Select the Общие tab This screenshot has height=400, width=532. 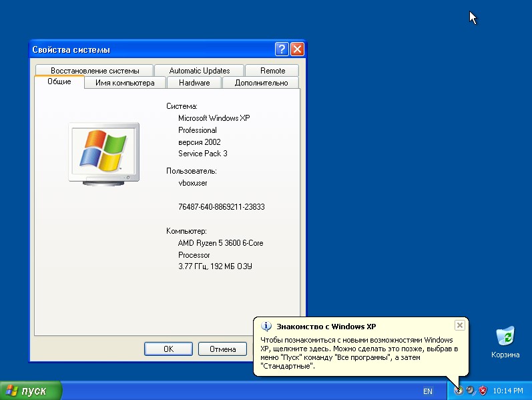(x=59, y=81)
